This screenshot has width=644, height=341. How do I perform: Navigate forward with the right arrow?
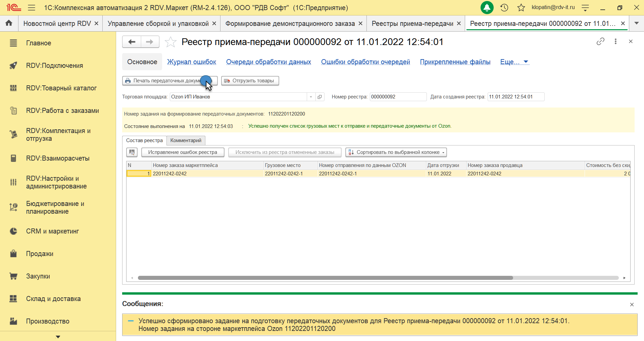click(150, 42)
